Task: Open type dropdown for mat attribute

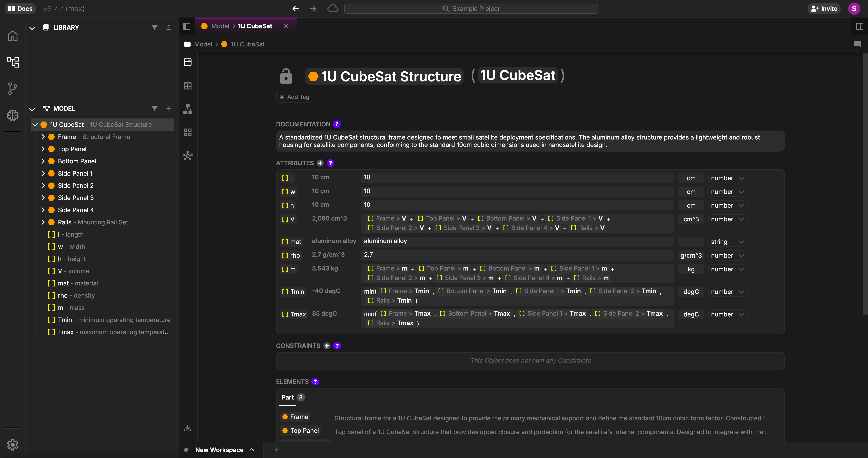Action: 727,242
